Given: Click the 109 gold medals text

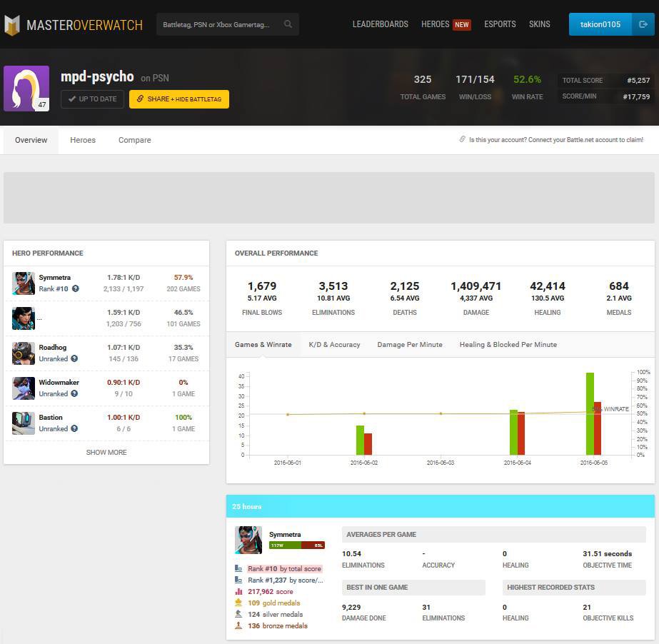Looking at the screenshot, I should click(x=273, y=603).
